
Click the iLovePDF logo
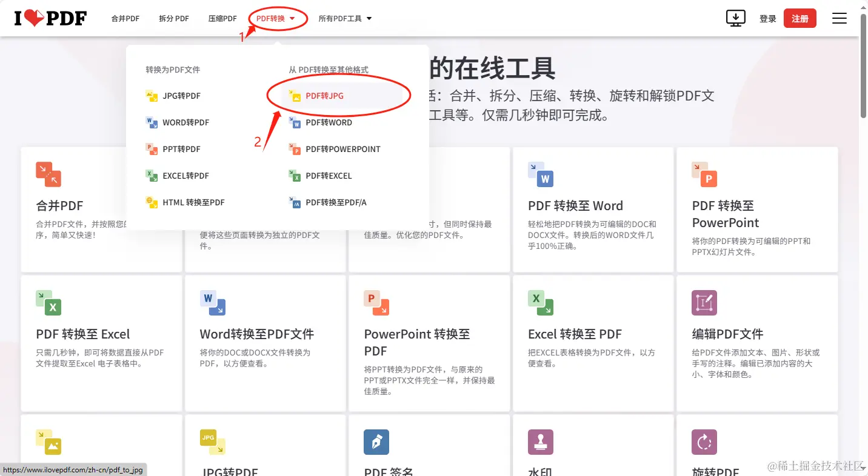click(51, 18)
